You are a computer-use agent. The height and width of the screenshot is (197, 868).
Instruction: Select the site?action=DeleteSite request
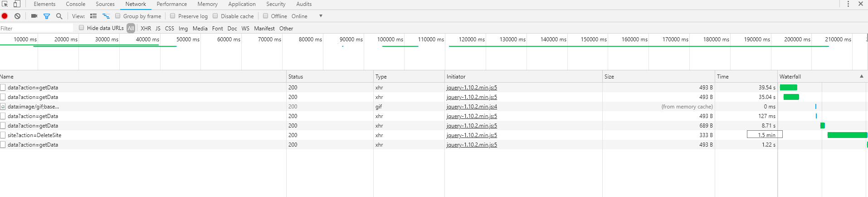34,135
